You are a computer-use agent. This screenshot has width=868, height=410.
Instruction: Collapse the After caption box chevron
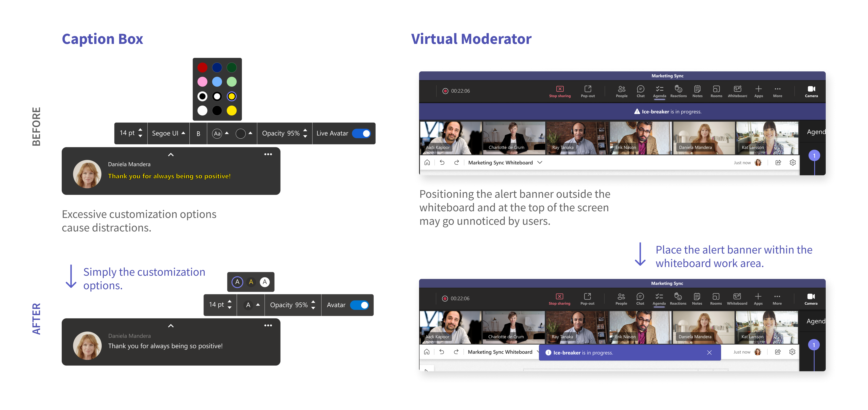[x=171, y=326]
